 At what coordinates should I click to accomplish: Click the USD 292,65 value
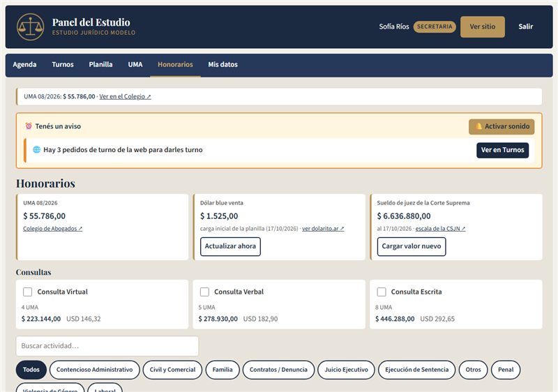coord(437,319)
